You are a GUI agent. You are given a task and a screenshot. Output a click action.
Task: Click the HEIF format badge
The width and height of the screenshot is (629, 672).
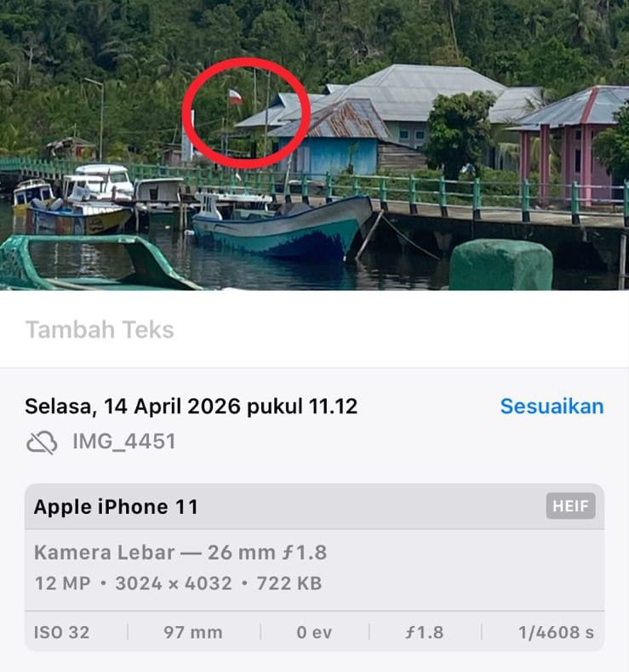coord(570,506)
